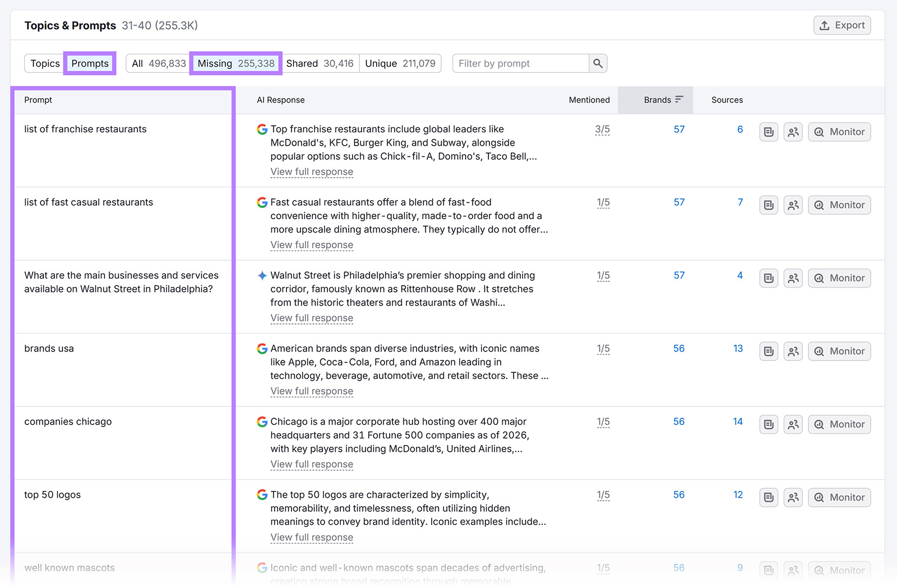This screenshot has height=588, width=897.
Task: Click Google icon on companies chicago response
Action: [x=262, y=422]
